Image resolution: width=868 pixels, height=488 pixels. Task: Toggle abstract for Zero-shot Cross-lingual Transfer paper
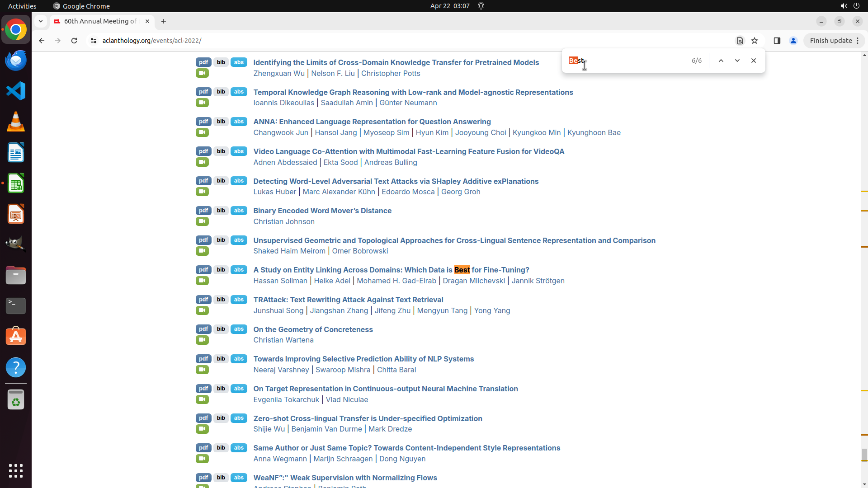pos(239,418)
